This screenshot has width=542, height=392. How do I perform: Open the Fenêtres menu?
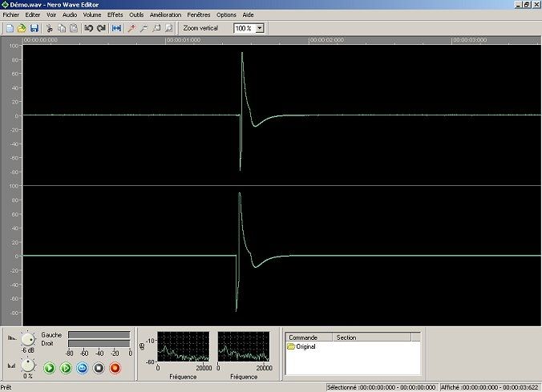[199, 15]
